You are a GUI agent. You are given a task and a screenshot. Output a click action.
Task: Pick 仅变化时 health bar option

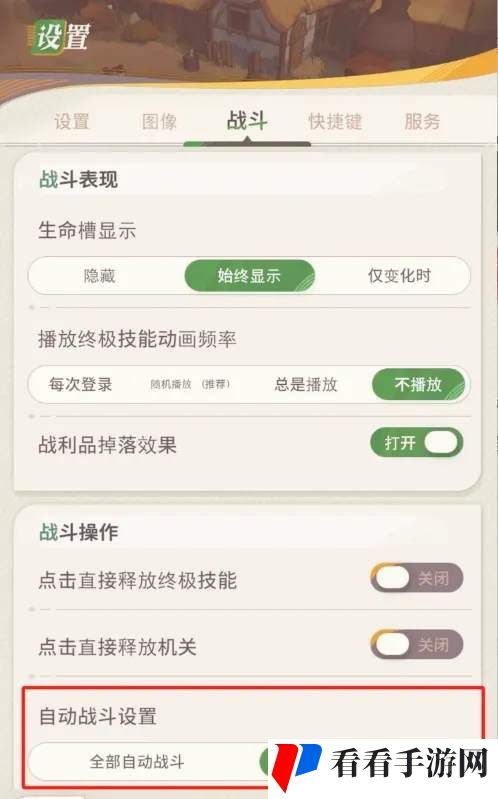click(x=400, y=276)
